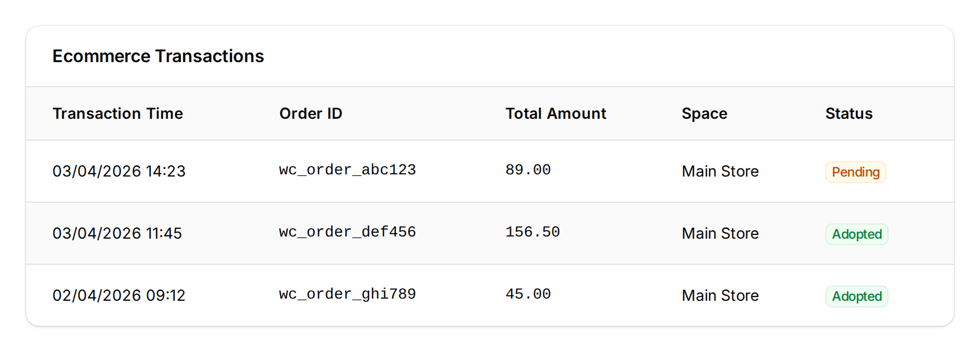The image size is (980, 352).
Task: Click Main Store in the last row
Action: tap(720, 295)
